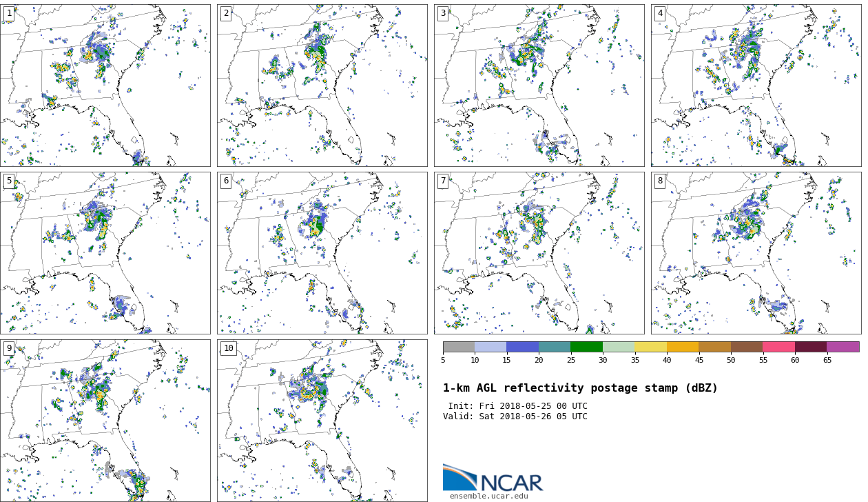Screen dimensions: 868x502
Task: Pick the dark green 25–30 dBZ swatch
Action: (586, 347)
